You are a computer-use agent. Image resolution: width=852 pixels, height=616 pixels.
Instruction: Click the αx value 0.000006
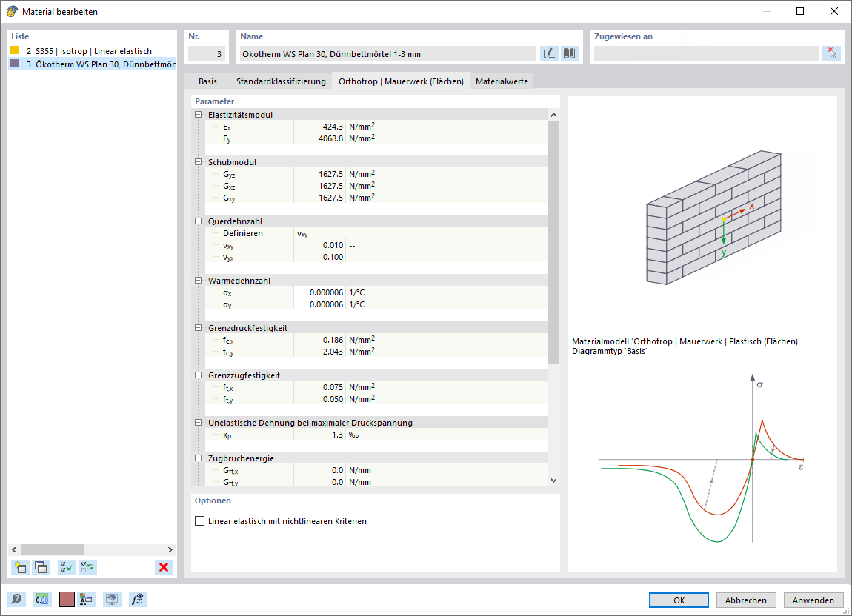pyautogui.click(x=319, y=292)
